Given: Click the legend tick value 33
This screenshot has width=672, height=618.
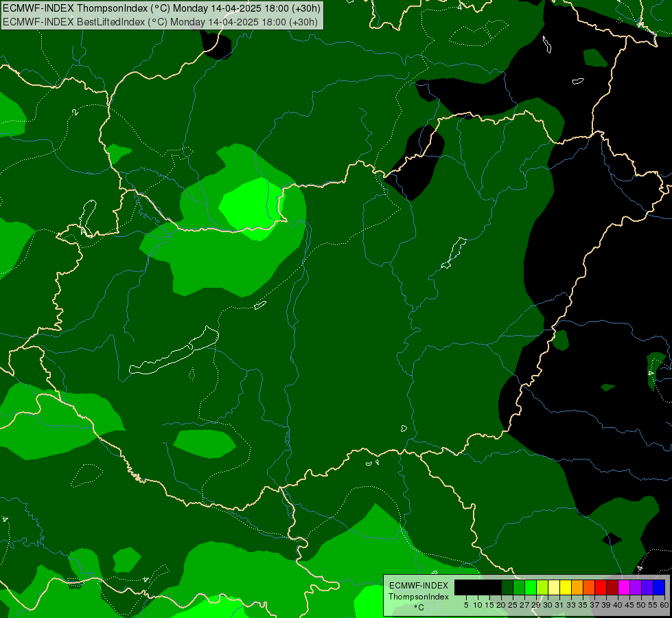Looking at the screenshot, I should tap(571, 605).
